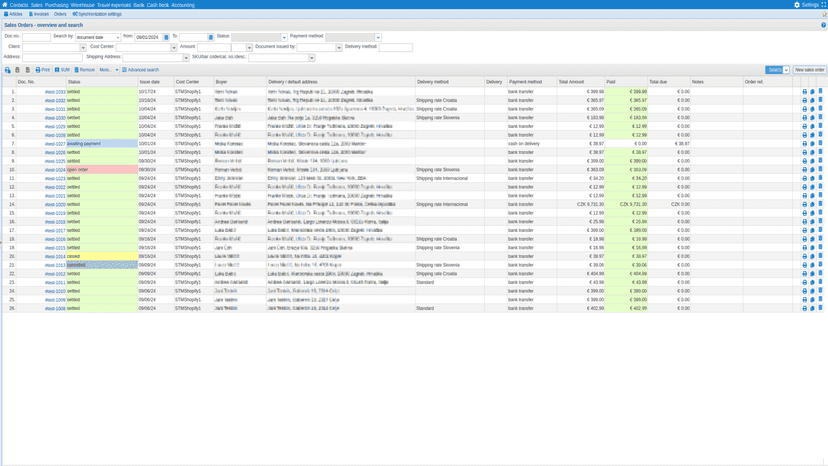The height and width of the screenshot is (466, 828).
Task: Select the 'CZK 9,731.30' total amount cell
Action: click(x=581, y=204)
